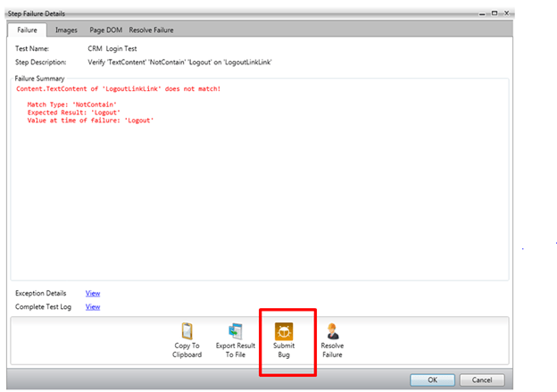Screen dimensions: 557x392
Task: Open the Page DOM tab
Action: (104, 30)
